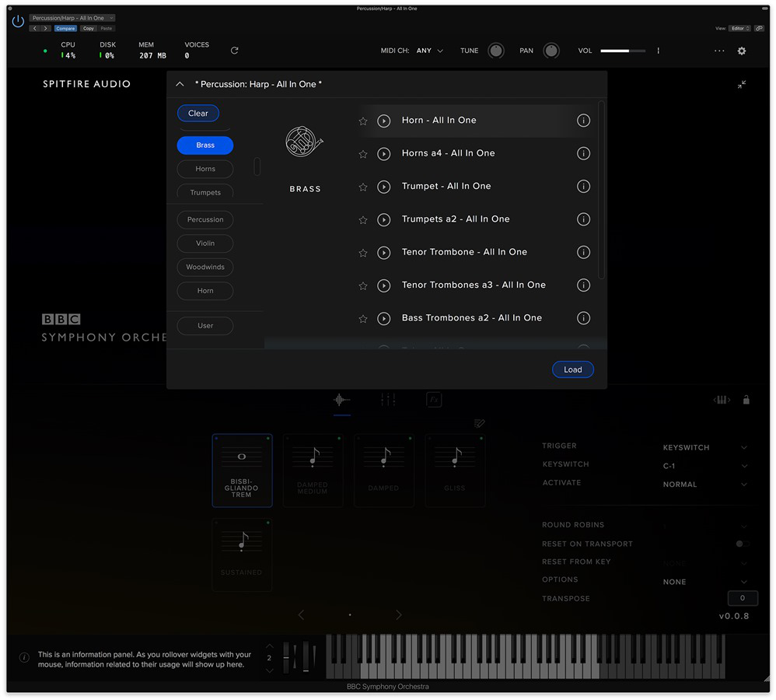This screenshot has height=700, width=776.
Task: Toggle the Brass filter tag
Action: 205,145
